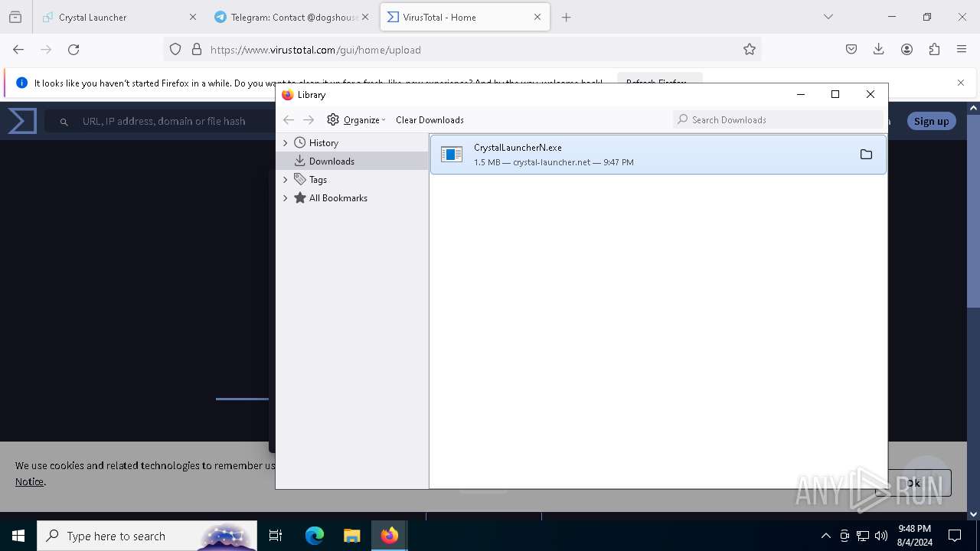
Task: Focus the Search Downloads field
Action: click(777, 120)
